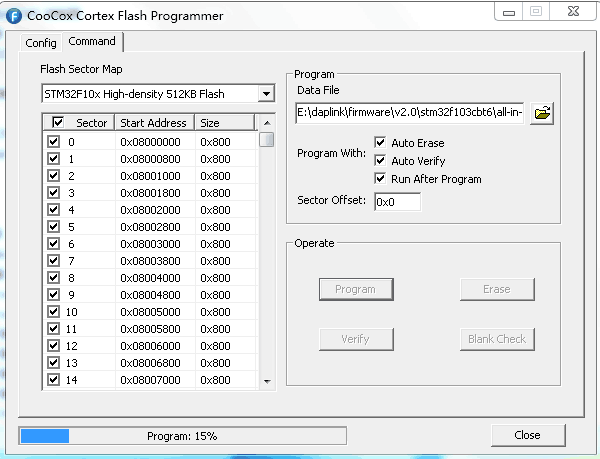Click the Erase button
The height and width of the screenshot is (459, 600).
tap(497, 289)
